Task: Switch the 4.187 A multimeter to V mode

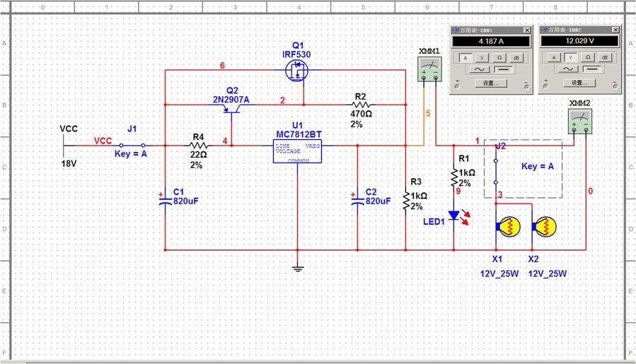Action: [x=481, y=57]
